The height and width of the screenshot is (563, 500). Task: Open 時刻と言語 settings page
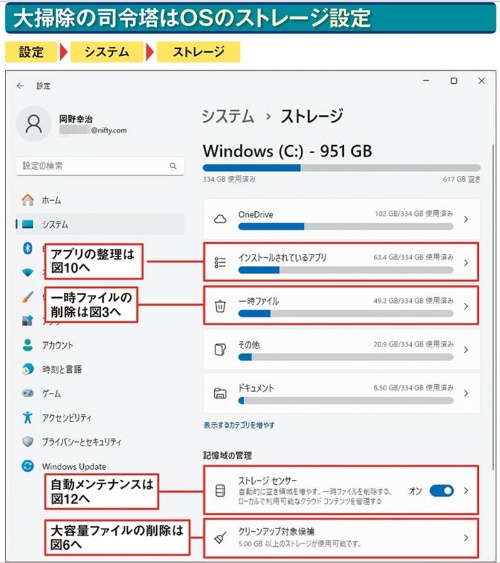[62, 369]
